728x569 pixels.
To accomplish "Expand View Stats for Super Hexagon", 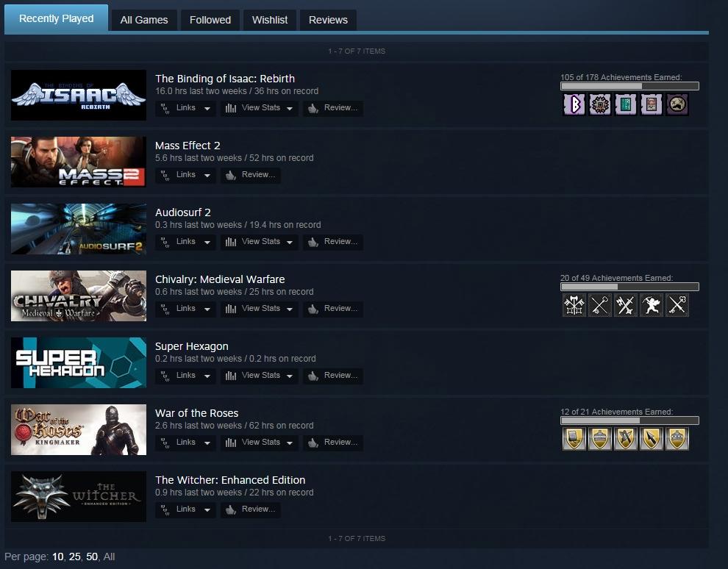I will 259,376.
